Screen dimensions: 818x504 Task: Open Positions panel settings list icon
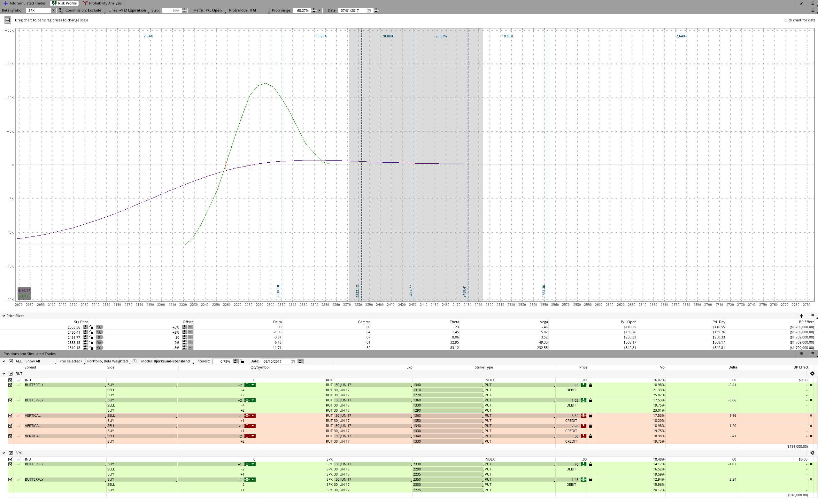click(812, 354)
